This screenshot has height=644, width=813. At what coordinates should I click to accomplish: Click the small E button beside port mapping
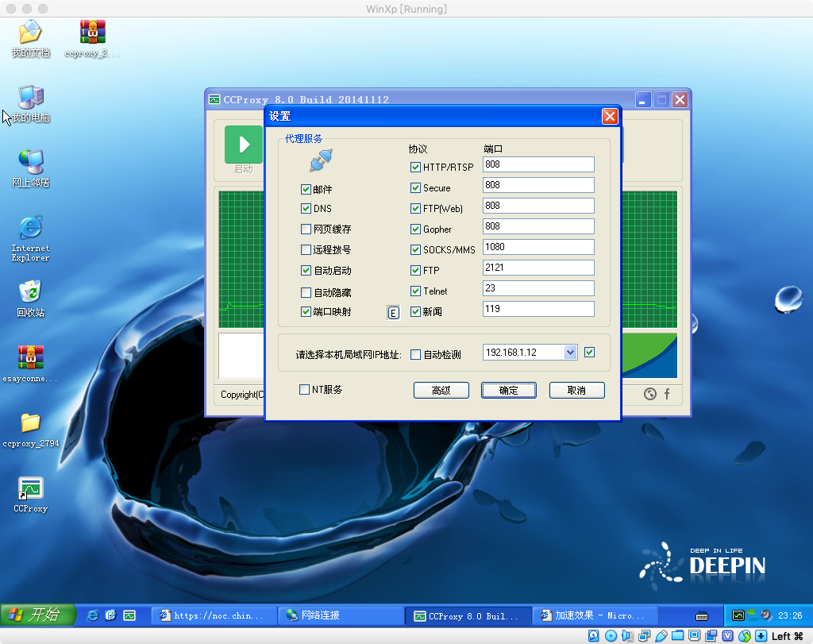(x=393, y=313)
